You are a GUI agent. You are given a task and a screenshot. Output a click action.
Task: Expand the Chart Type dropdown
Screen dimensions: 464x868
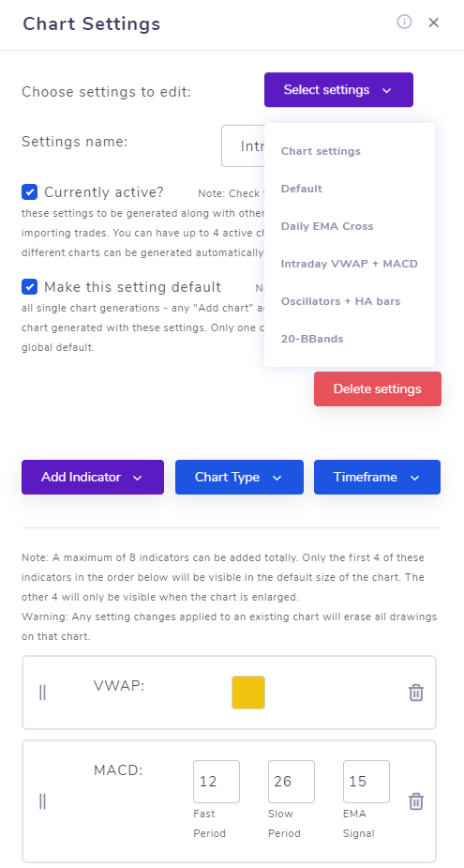coord(239,477)
